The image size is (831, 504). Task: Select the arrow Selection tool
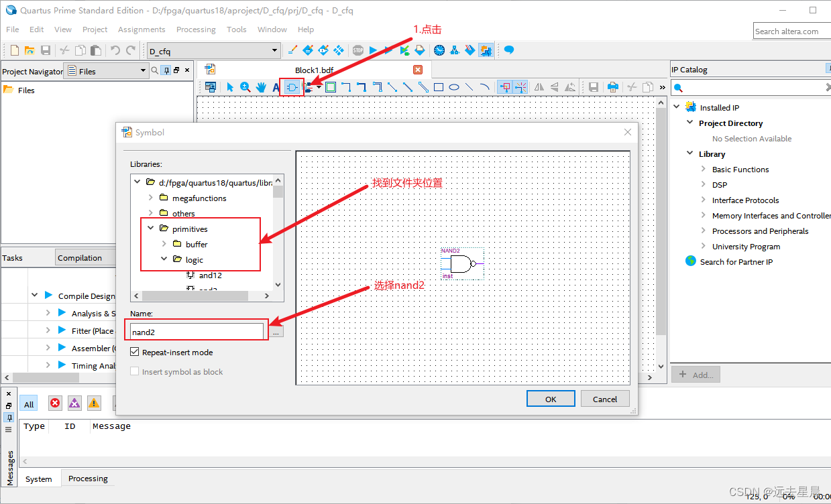[x=229, y=87]
